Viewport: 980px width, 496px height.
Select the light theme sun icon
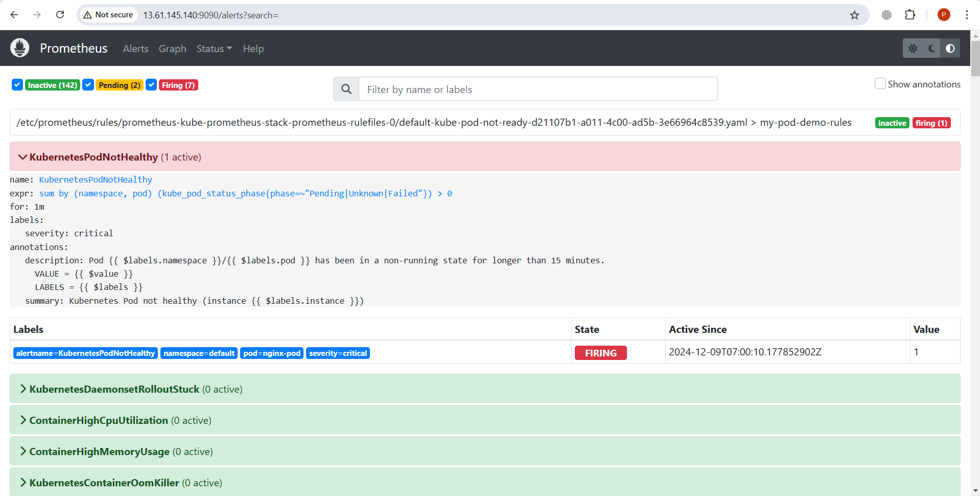[x=913, y=48]
